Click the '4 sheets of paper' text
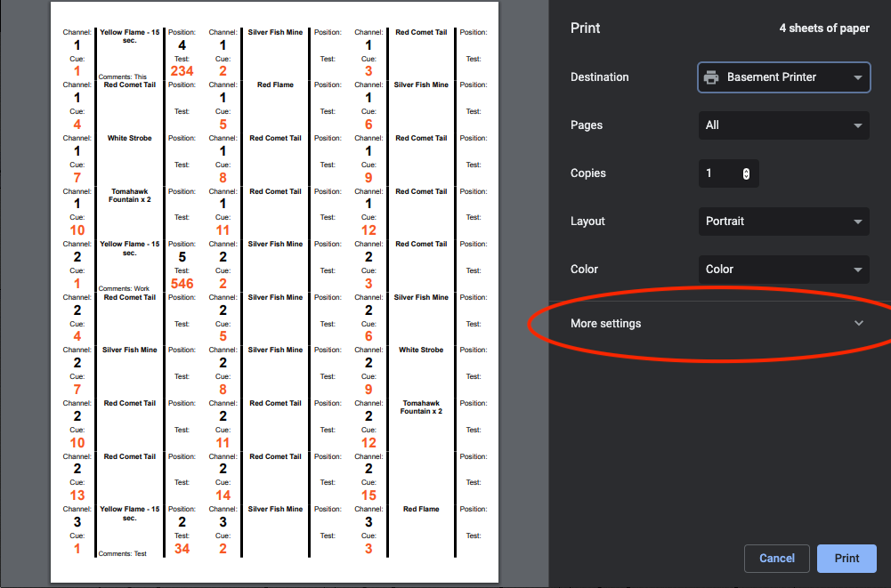The width and height of the screenshot is (891, 588). [x=824, y=28]
